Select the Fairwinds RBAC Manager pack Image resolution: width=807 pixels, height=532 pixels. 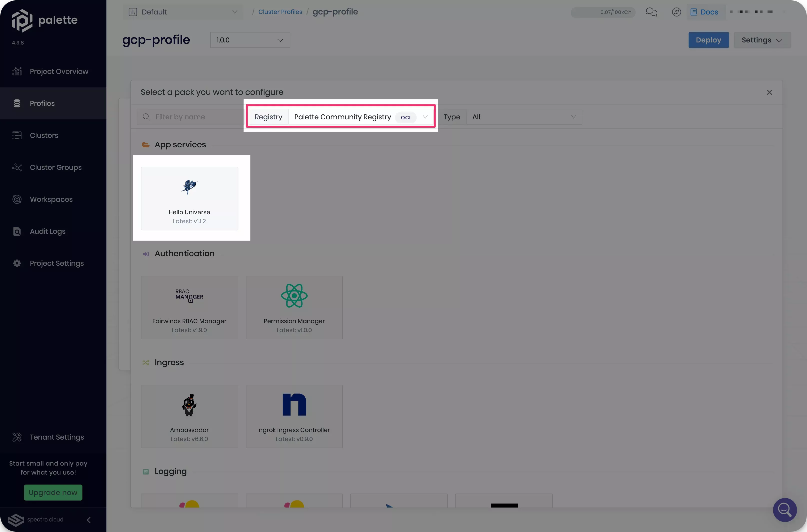click(189, 307)
